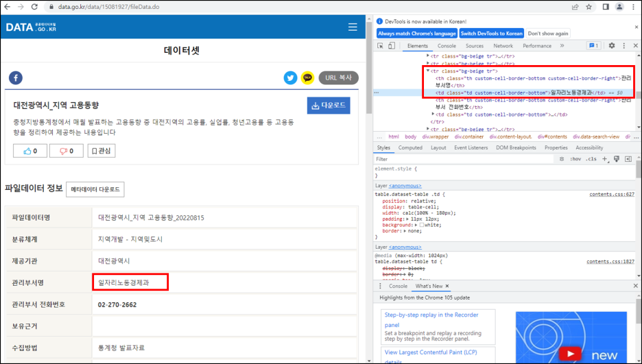Open the Event Listeners tab

coord(471,147)
